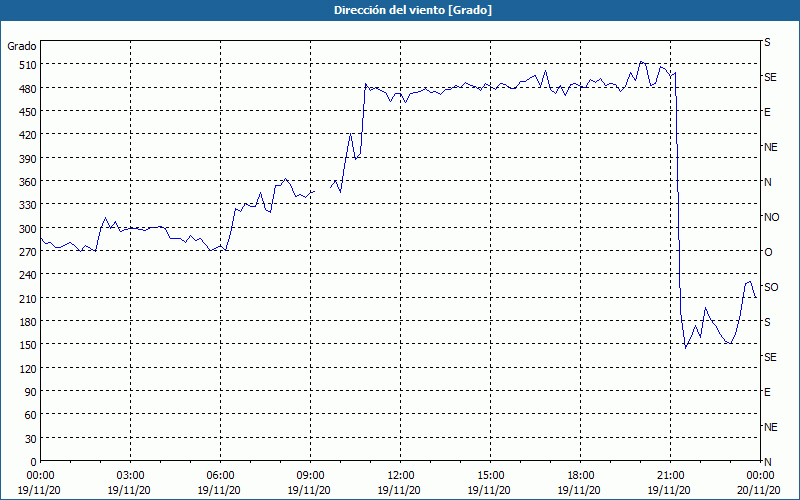Click the '300' degree axis label
The height and width of the screenshot is (500, 800).
click(x=28, y=229)
